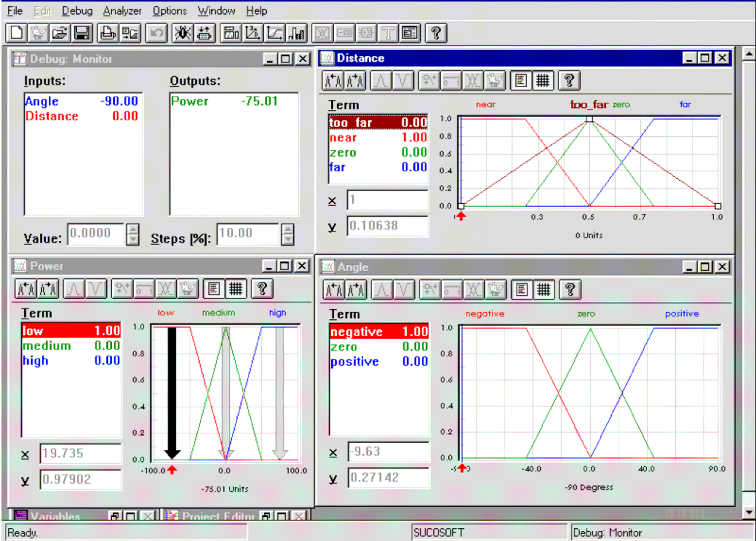The image size is (756, 541).
Task: Click the workspace scrollbar down arrow
Action: click(749, 512)
